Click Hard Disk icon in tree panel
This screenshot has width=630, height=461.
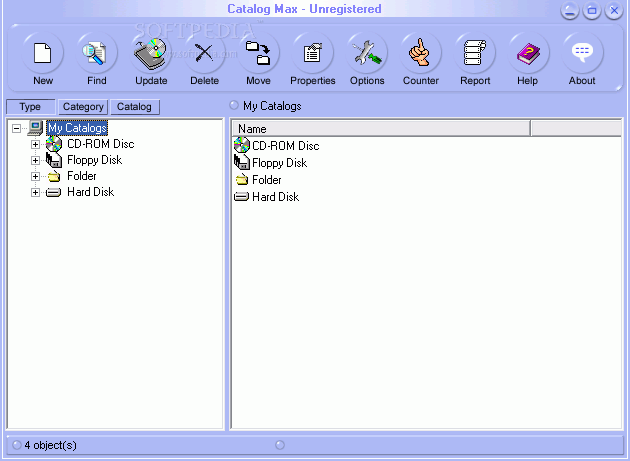pyautogui.click(x=53, y=193)
